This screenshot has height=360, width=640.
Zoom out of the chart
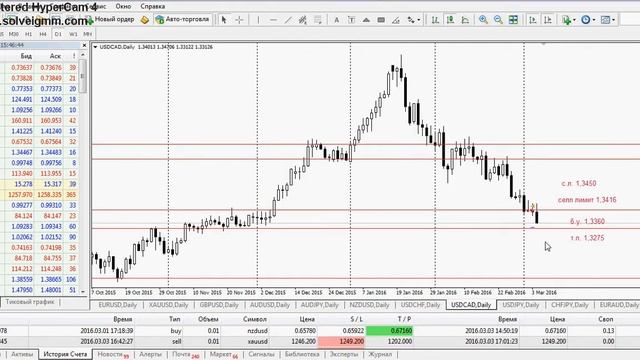498,20
